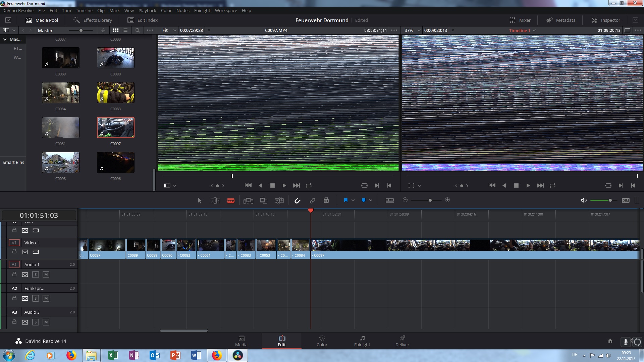The height and width of the screenshot is (362, 644).
Task: Click the blue Flag clip icon
Action: (346, 200)
